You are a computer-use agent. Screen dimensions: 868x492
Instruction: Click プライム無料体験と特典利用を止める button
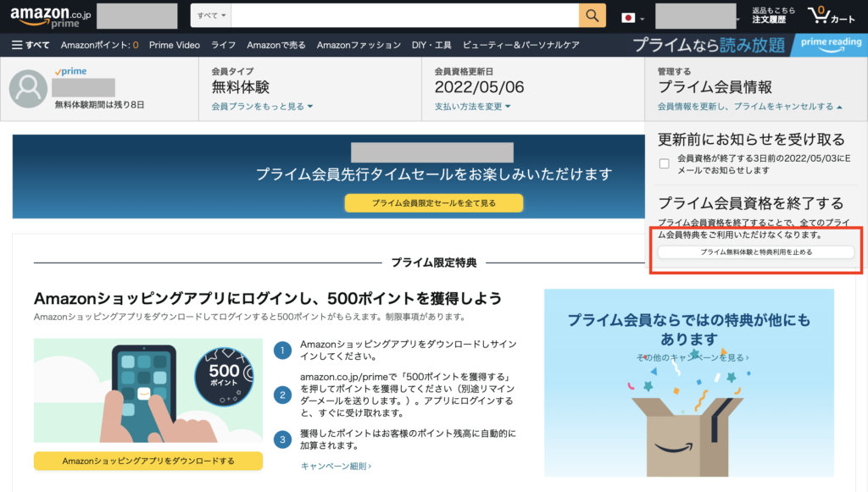[756, 252]
